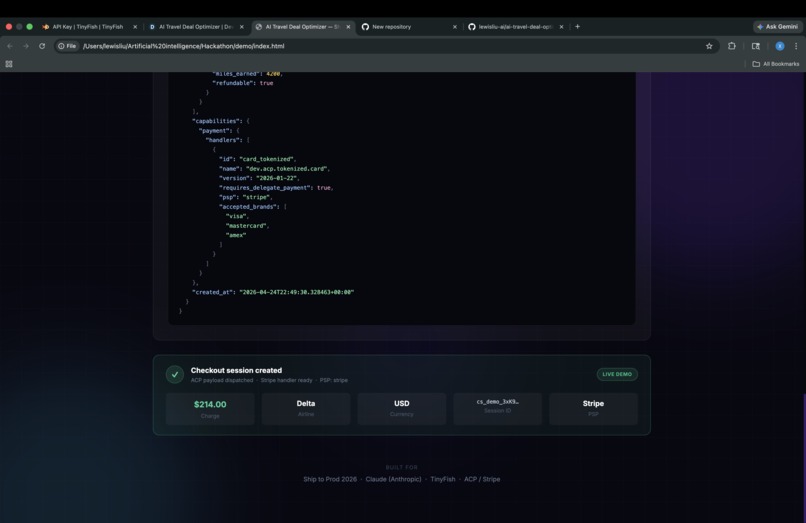Click Ship to Prod 2026 footer text
806x523 pixels.
pyautogui.click(x=330, y=479)
